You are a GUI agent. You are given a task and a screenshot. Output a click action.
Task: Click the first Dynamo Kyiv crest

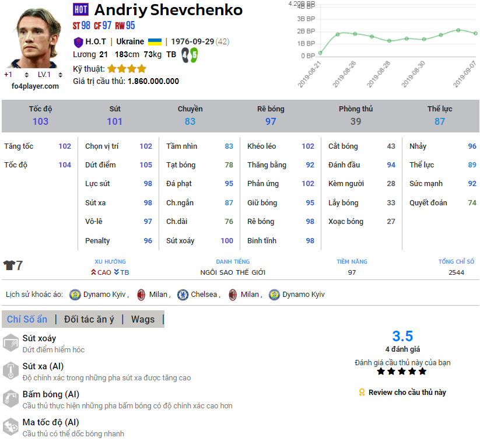[75, 295]
